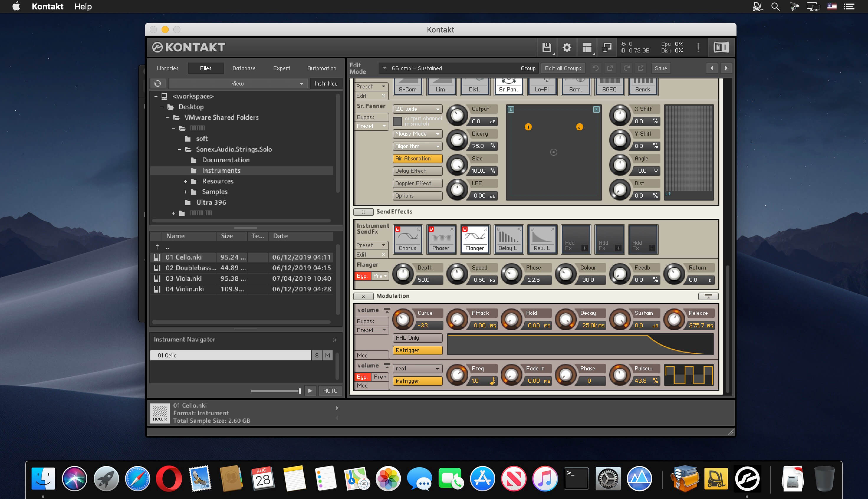868x499 pixels.
Task: Select the Flanger send effect
Action: (x=475, y=239)
